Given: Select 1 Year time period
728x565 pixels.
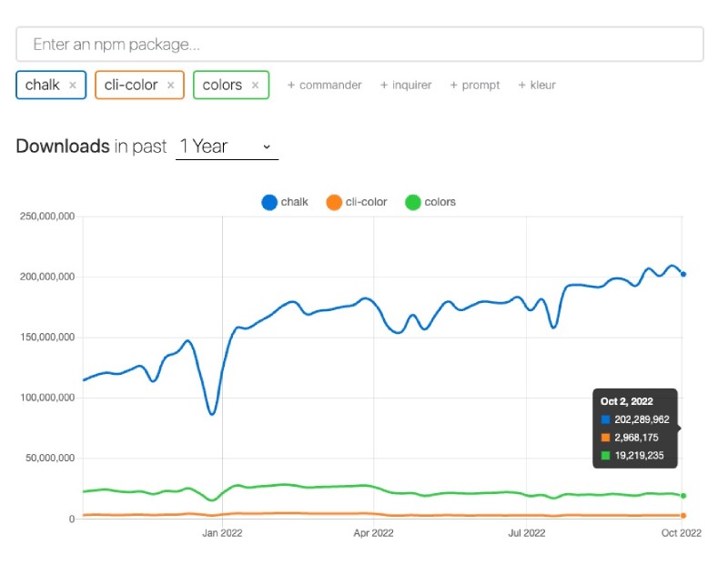Looking at the screenshot, I should click(x=208, y=146).
